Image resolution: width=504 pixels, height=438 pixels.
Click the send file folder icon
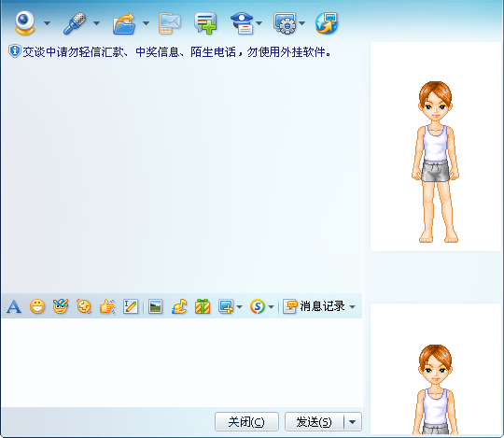[124, 23]
